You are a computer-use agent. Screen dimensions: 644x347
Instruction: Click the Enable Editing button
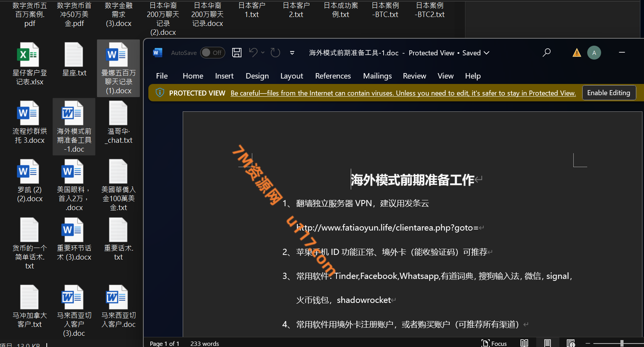tap(608, 93)
